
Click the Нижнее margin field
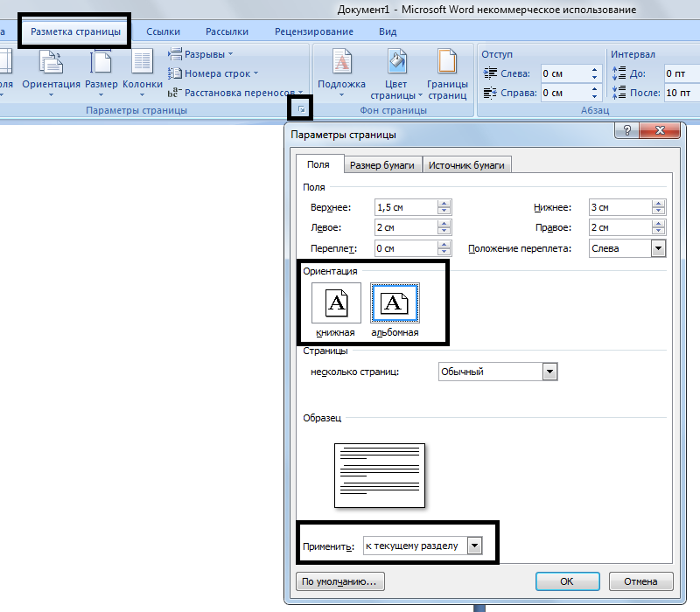click(x=620, y=207)
